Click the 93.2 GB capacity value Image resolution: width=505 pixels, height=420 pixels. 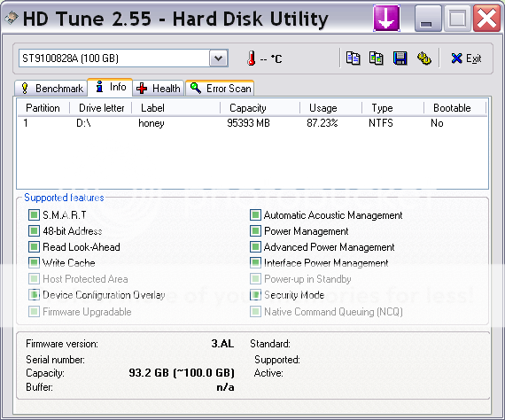pyautogui.click(x=182, y=373)
